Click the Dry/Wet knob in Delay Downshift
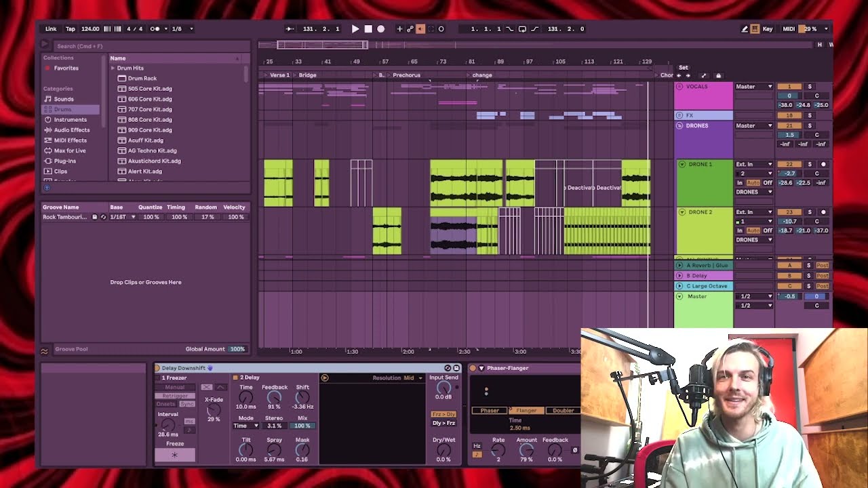 point(443,450)
